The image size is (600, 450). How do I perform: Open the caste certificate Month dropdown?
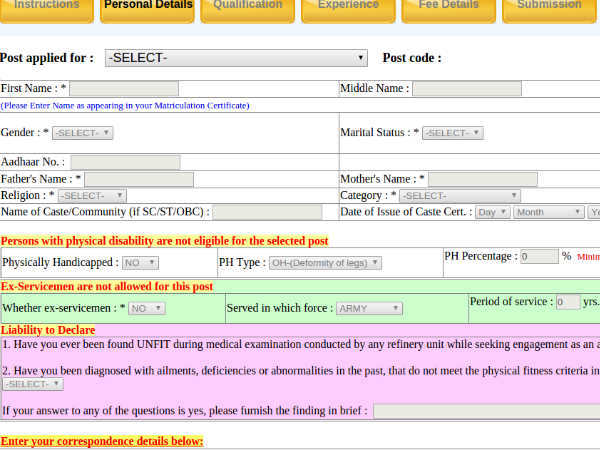[x=549, y=212]
